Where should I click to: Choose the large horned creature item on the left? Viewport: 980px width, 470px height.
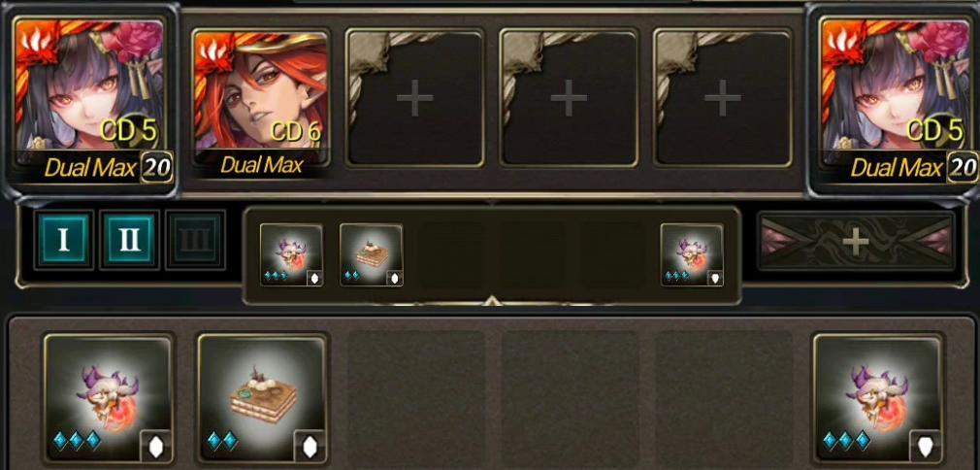coord(110,397)
